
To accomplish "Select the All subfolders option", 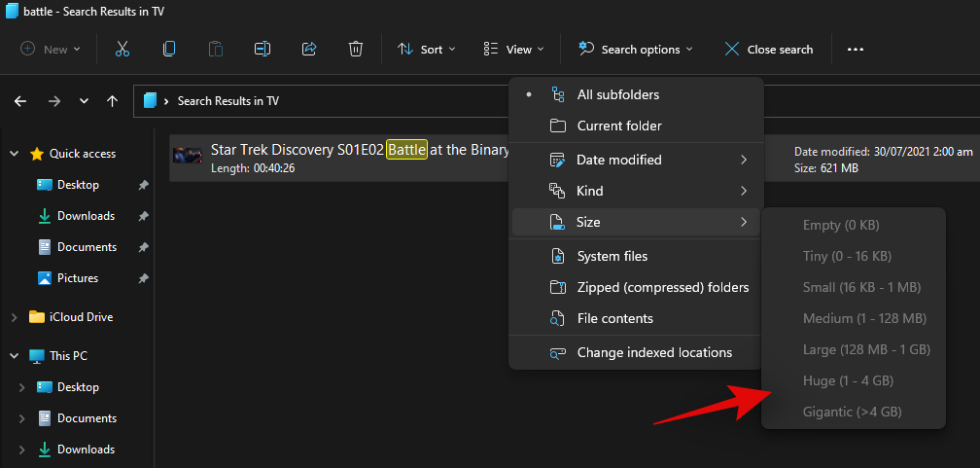I will pyautogui.click(x=617, y=94).
